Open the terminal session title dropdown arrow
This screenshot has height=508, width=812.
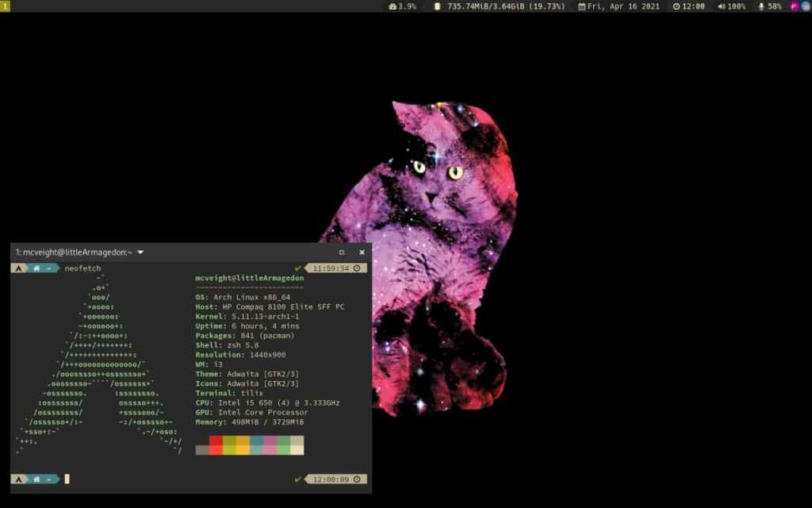coord(140,252)
